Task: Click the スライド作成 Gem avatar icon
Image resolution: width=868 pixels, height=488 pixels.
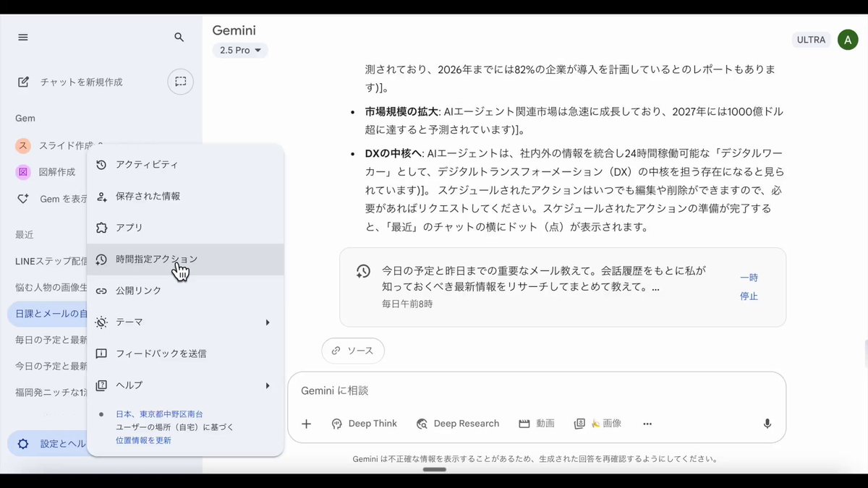Action: click(23, 145)
